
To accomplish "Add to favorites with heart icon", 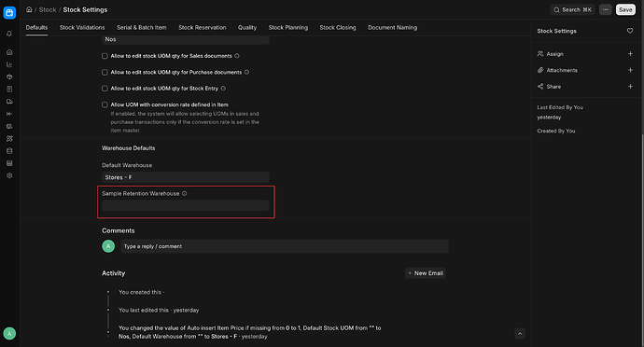I will click(630, 31).
